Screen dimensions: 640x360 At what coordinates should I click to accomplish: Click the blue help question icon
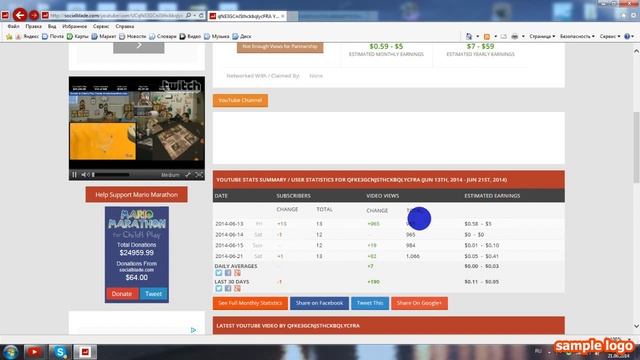point(627,36)
